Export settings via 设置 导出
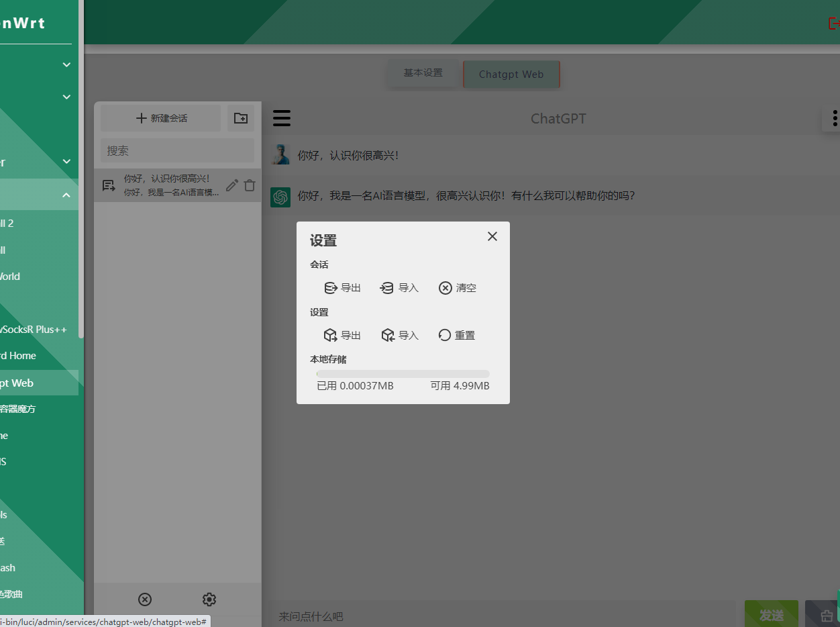 click(343, 335)
